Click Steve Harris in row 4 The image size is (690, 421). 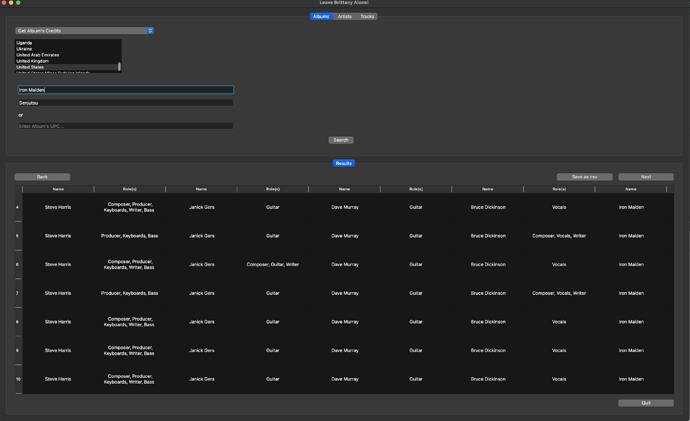point(58,207)
